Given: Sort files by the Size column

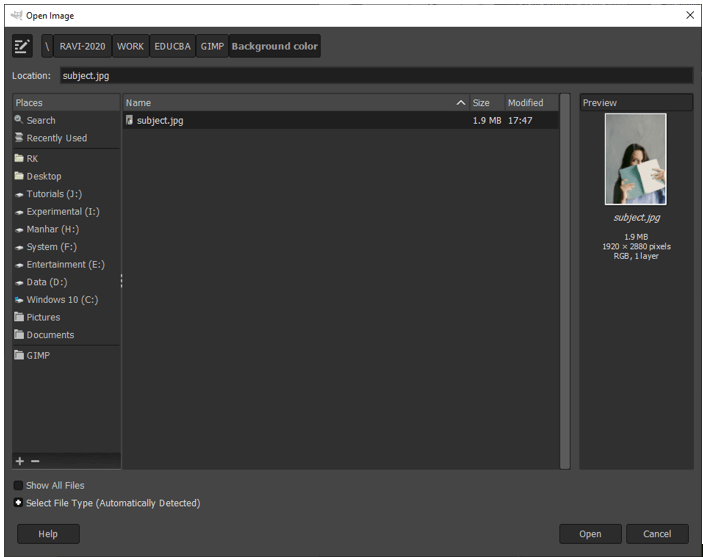Looking at the screenshot, I should (x=487, y=103).
